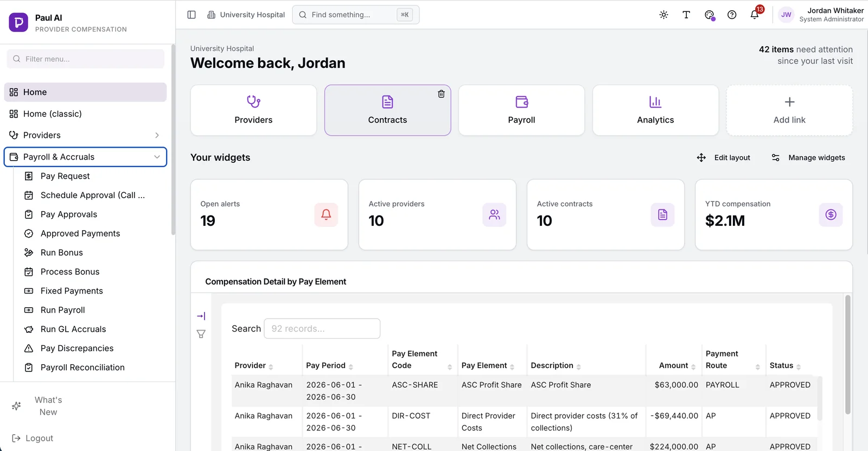Switch theme with the sun icon
Viewport: 868px width, 451px height.
pyautogui.click(x=663, y=15)
